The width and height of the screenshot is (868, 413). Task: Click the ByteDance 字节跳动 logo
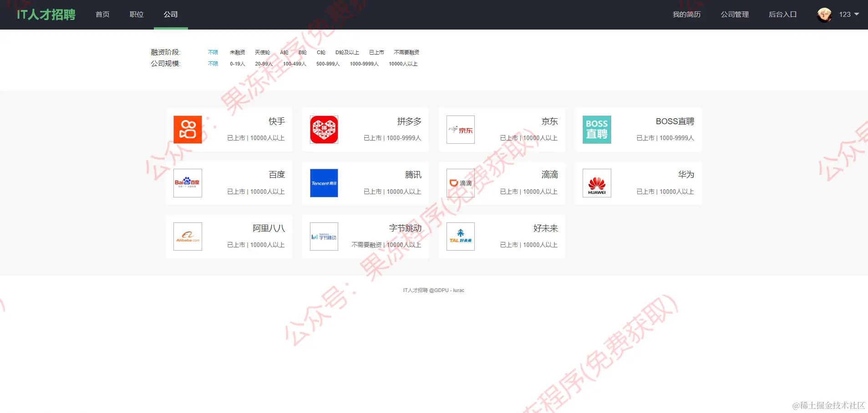(x=324, y=237)
